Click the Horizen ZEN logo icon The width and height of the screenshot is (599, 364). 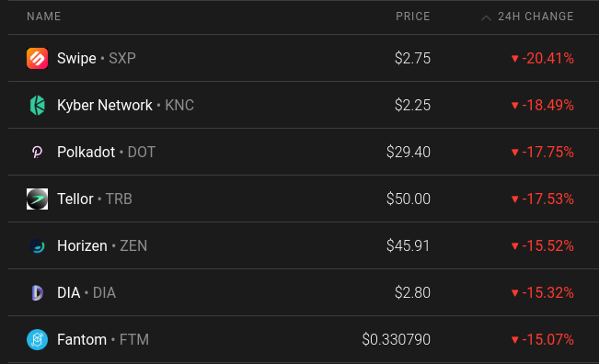tap(37, 245)
